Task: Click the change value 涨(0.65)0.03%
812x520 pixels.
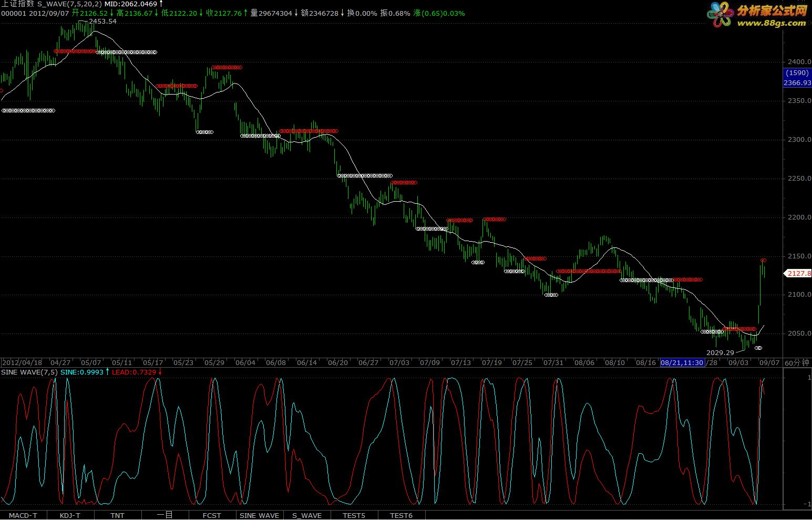Action: [439, 13]
